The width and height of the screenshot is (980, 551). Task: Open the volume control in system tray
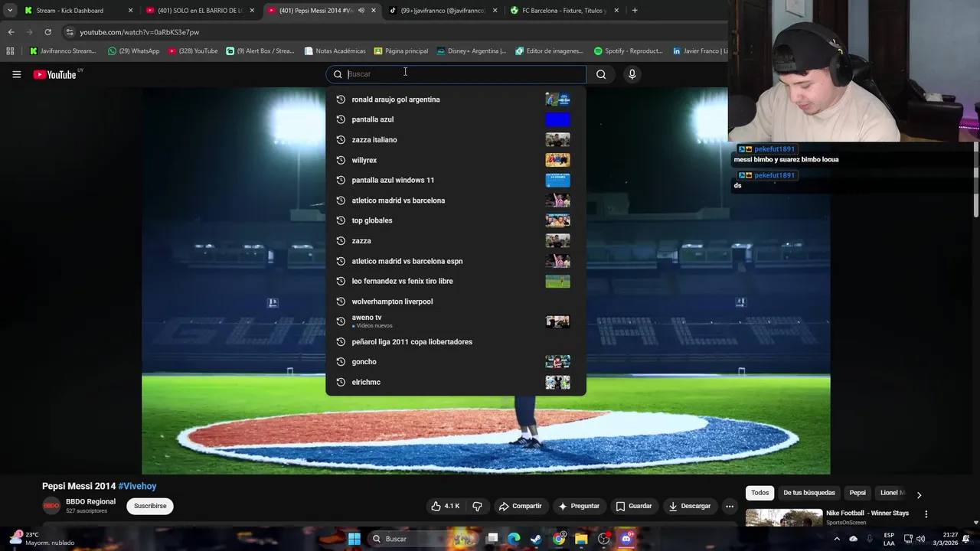tap(920, 539)
